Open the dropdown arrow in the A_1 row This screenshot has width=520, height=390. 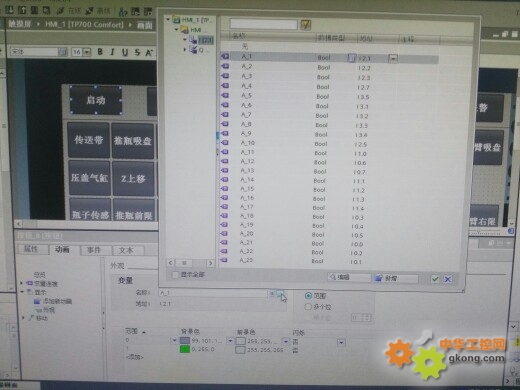tap(393, 59)
